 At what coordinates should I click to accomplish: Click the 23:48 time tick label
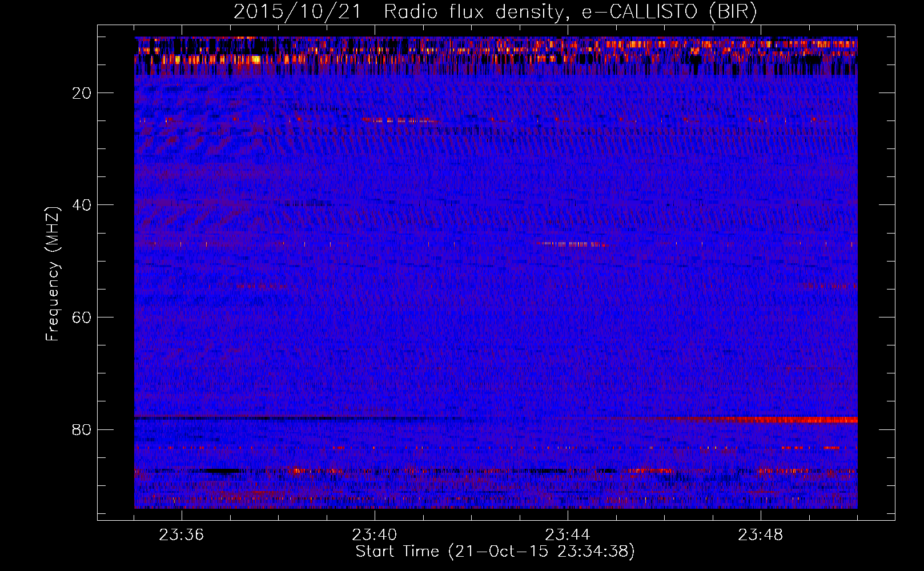[x=761, y=535]
